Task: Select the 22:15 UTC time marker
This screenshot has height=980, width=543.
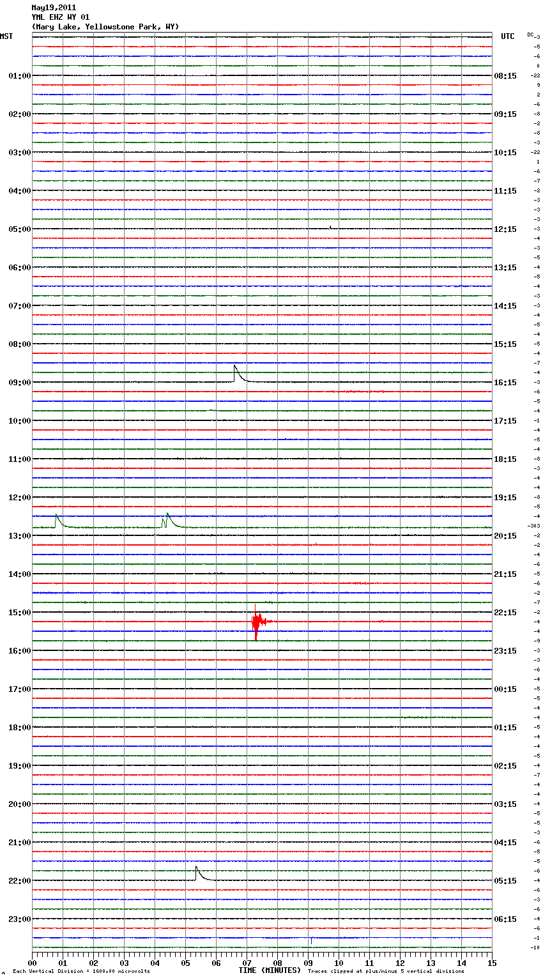Action: coord(505,613)
